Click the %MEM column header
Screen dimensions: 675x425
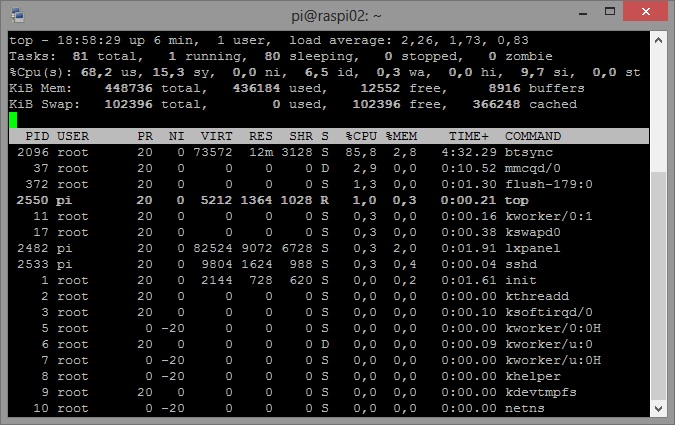coord(401,136)
